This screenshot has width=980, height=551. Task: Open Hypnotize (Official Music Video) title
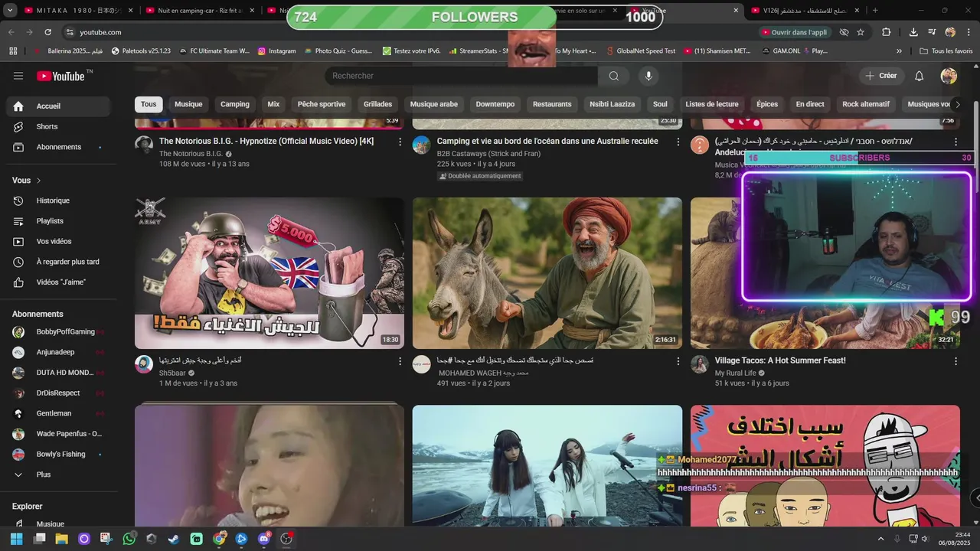click(x=266, y=142)
